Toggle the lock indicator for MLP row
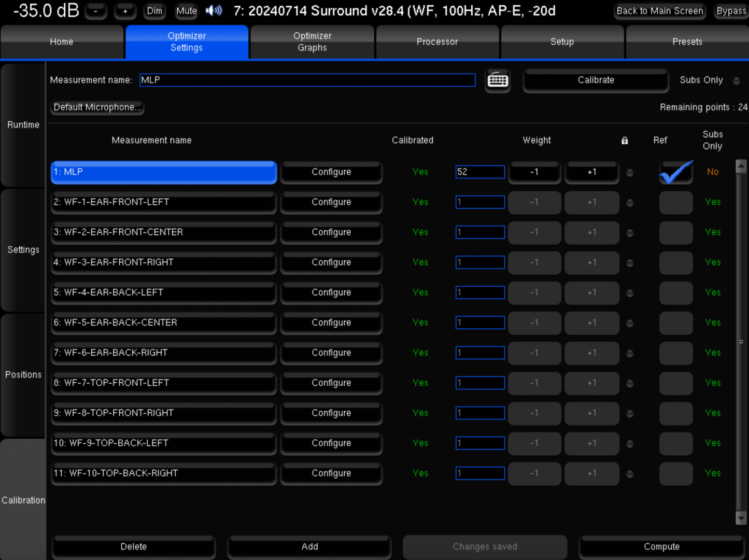Image resolution: width=749 pixels, height=560 pixels. point(630,173)
